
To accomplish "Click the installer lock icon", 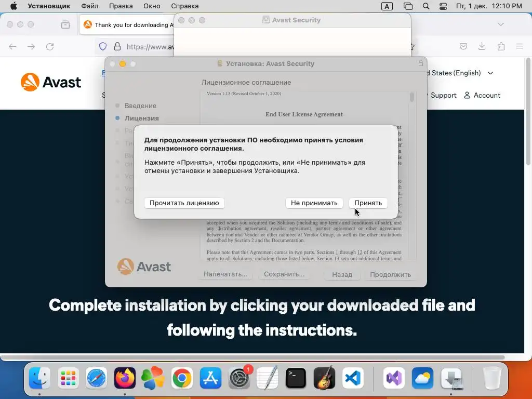I will [421, 63].
